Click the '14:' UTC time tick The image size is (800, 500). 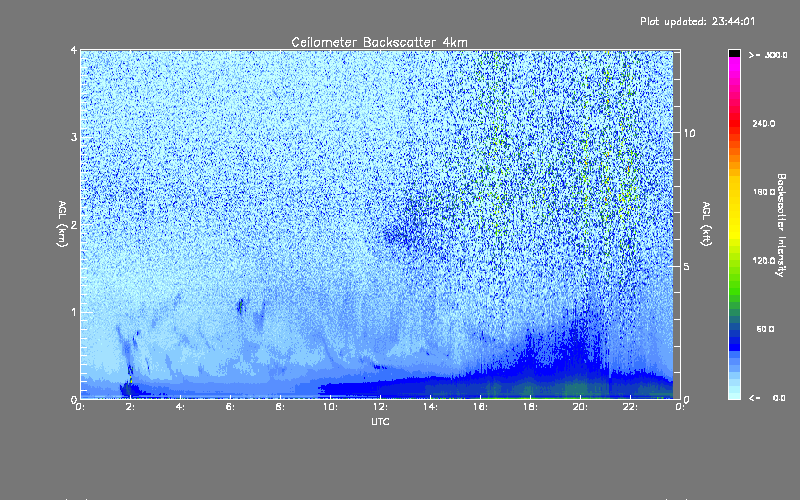(431, 407)
